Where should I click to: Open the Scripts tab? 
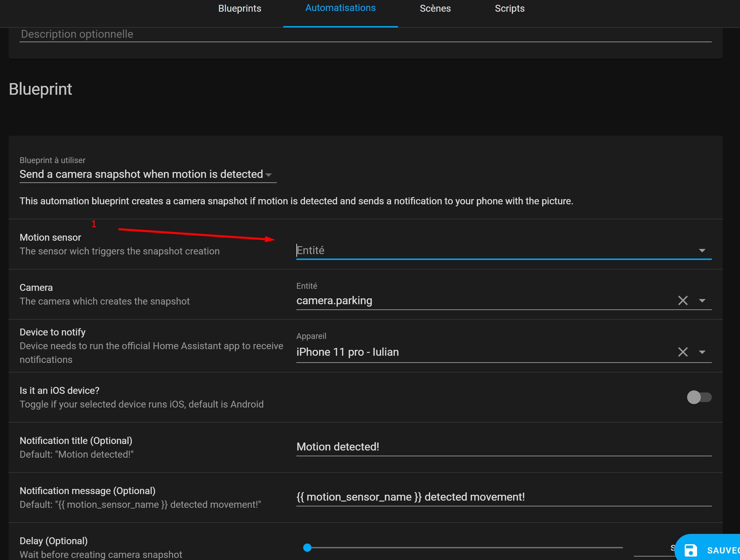pyautogui.click(x=510, y=9)
